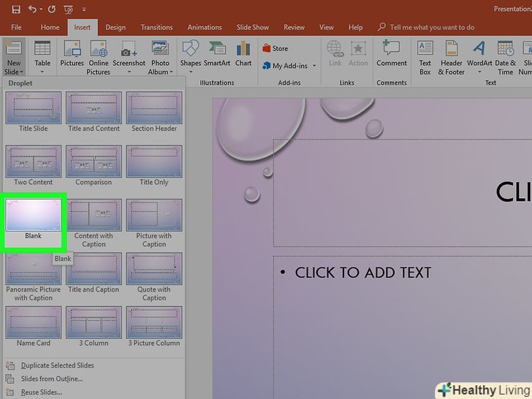Open the Store add-ins button

[x=275, y=49]
